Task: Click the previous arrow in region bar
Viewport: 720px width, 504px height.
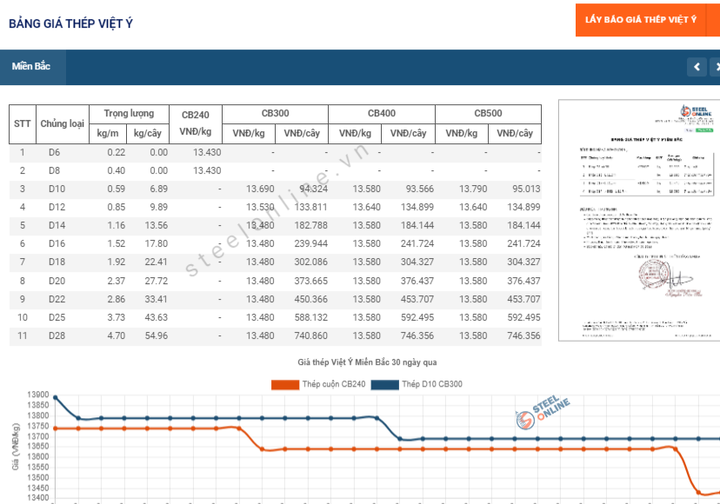Action: coord(697,67)
